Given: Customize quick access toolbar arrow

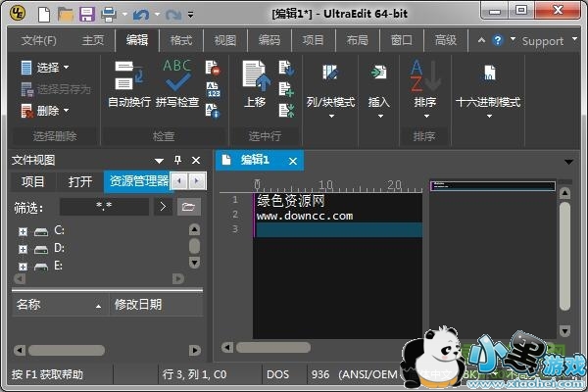Looking at the screenshot, I should point(190,15).
